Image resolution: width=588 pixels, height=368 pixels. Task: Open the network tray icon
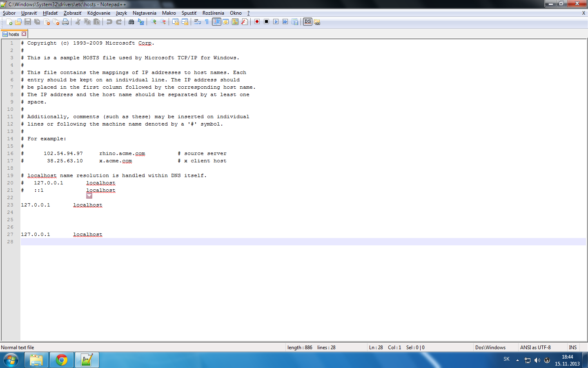tap(528, 360)
